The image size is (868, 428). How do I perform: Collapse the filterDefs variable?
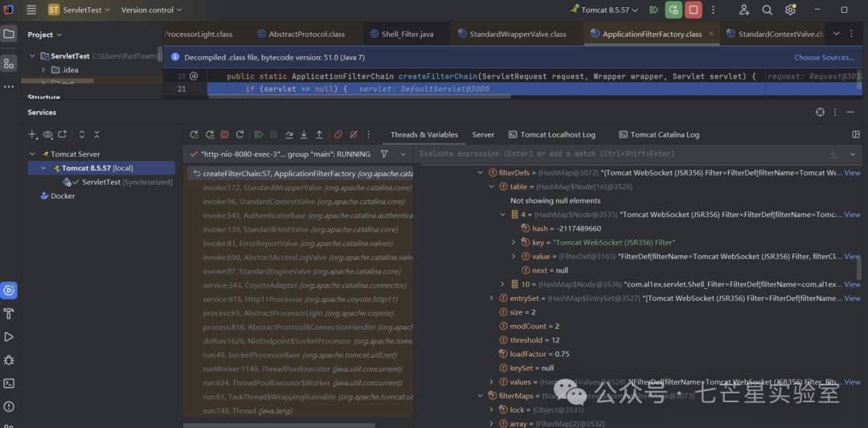(x=481, y=173)
